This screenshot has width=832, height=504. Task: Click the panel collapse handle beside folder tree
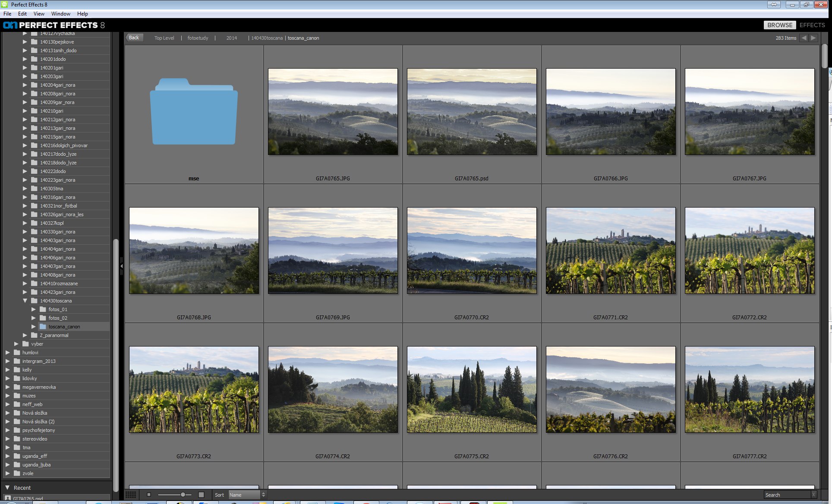coord(121,266)
